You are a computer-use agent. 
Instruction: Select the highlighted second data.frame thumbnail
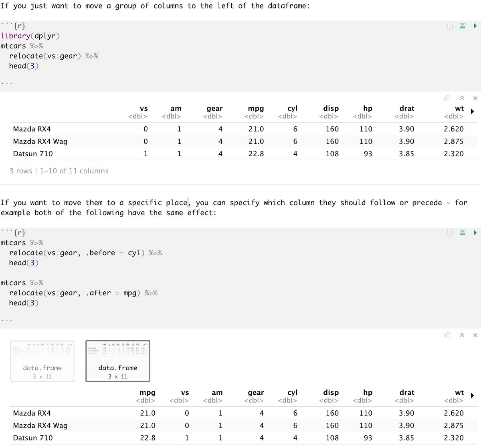pos(118,361)
